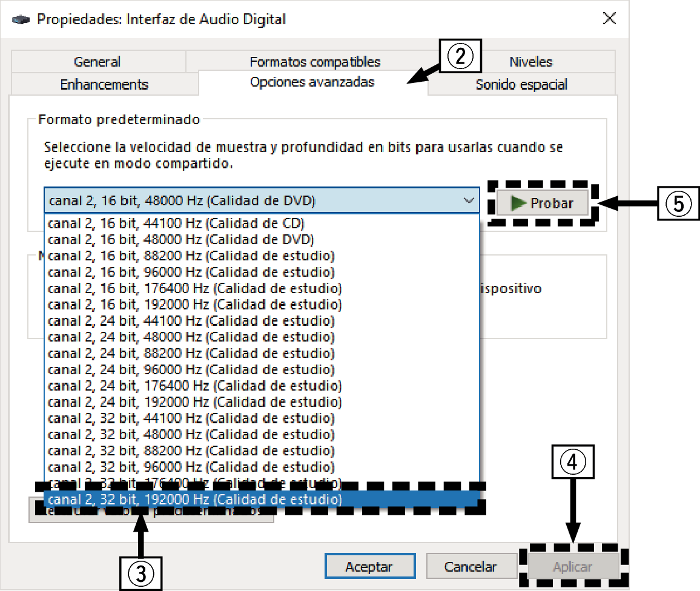Switch to the Niveles tab
Viewport: 700px width, 591px height.
click(531, 61)
